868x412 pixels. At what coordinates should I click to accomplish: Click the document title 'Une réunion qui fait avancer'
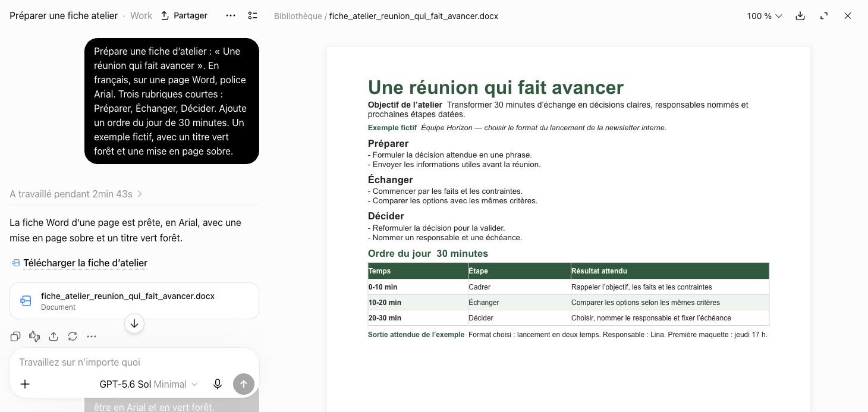(496, 87)
